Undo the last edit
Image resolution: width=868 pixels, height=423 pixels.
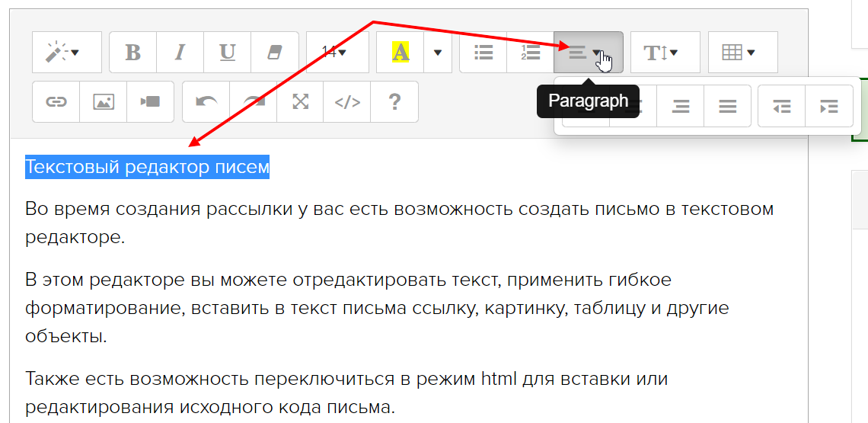pos(206,102)
